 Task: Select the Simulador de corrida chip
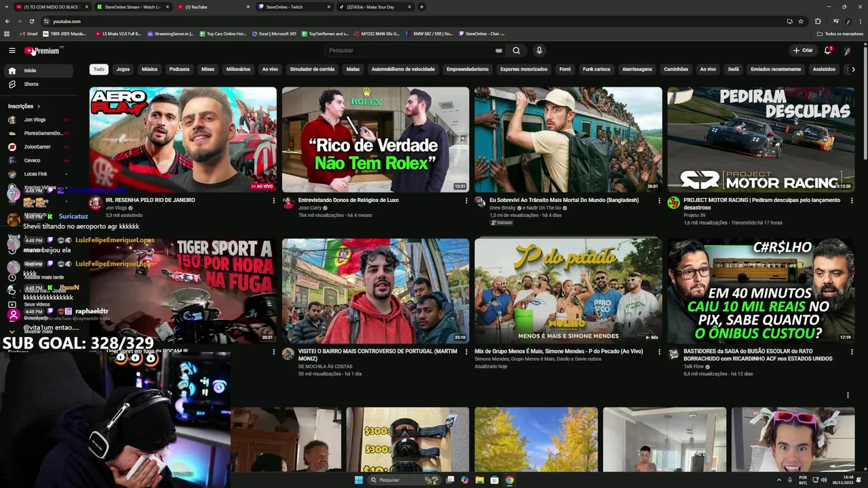pyautogui.click(x=312, y=69)
